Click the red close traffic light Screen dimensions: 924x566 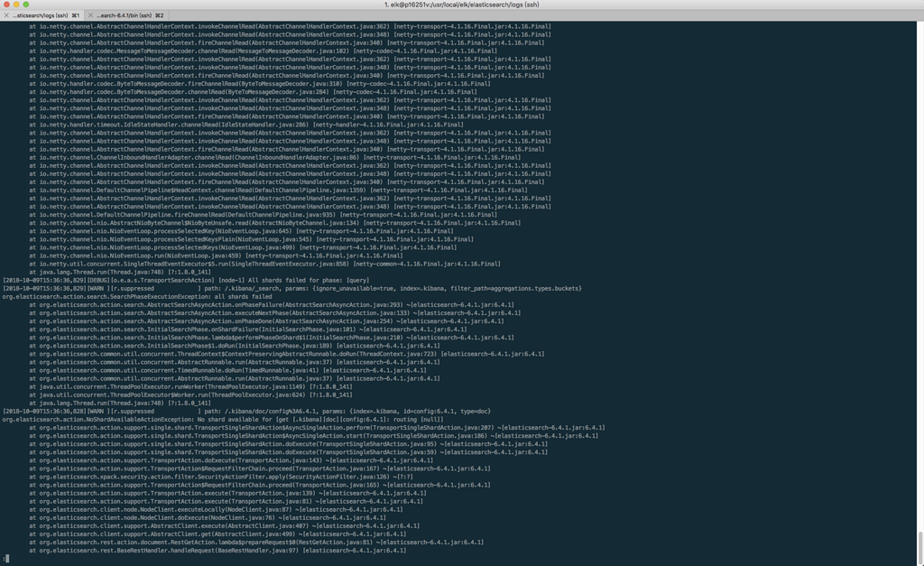7,4
